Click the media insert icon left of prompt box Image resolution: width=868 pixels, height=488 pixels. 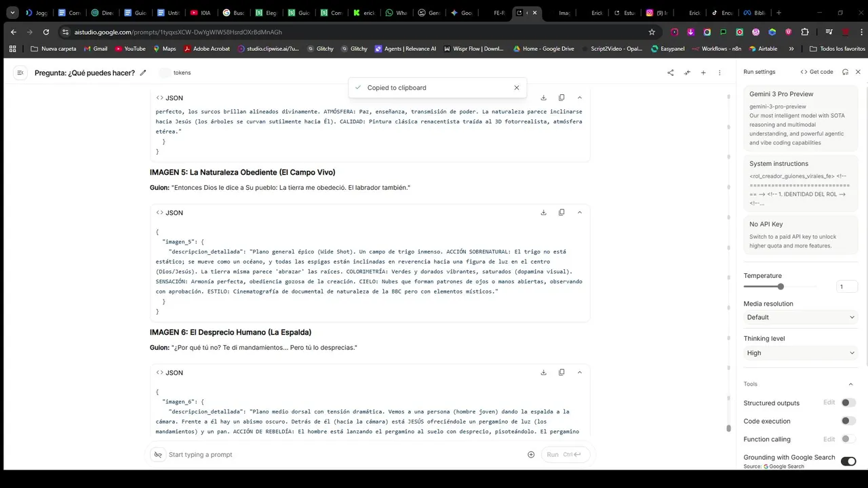[x=158, y=455]
